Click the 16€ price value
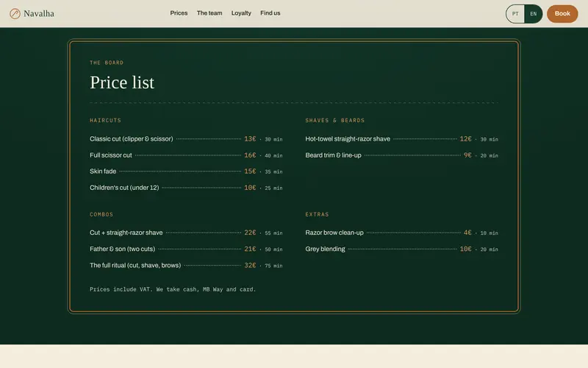This screenshot has width=588, height=368. coord(250,155)
